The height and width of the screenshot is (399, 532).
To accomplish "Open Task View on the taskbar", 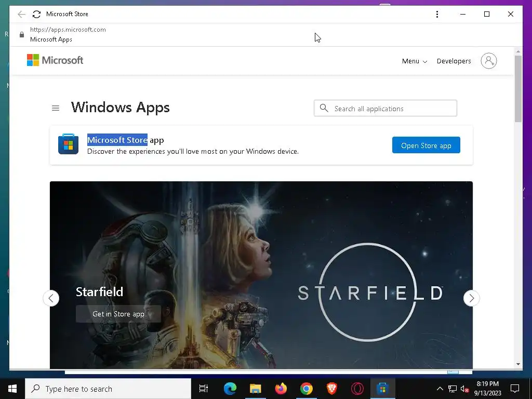I will pos(204,389).
